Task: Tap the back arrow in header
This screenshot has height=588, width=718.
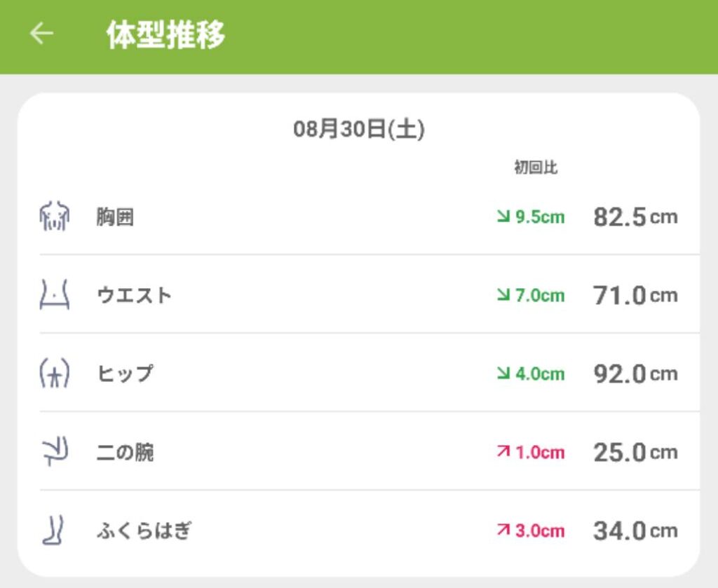Action: coord(41,34)
